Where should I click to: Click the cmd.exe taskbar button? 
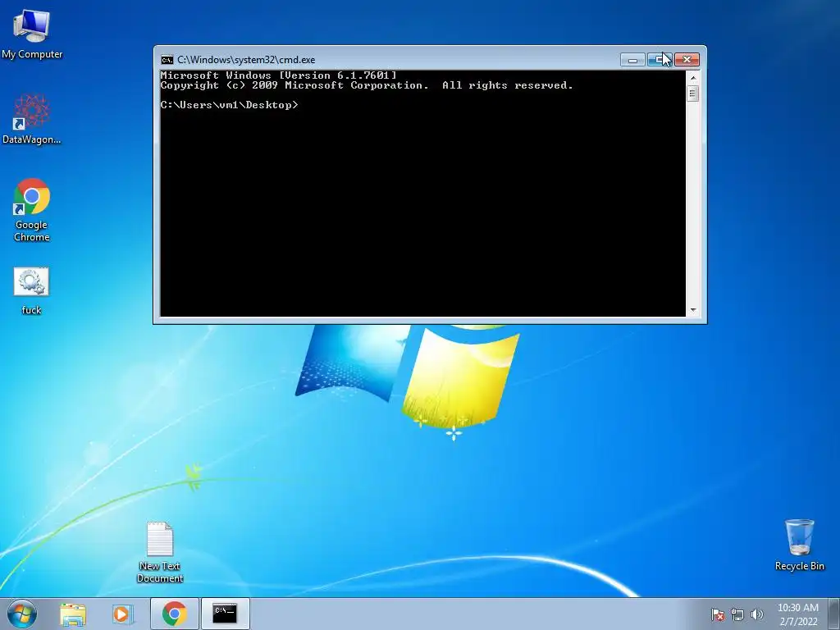(x=225, y=614)
